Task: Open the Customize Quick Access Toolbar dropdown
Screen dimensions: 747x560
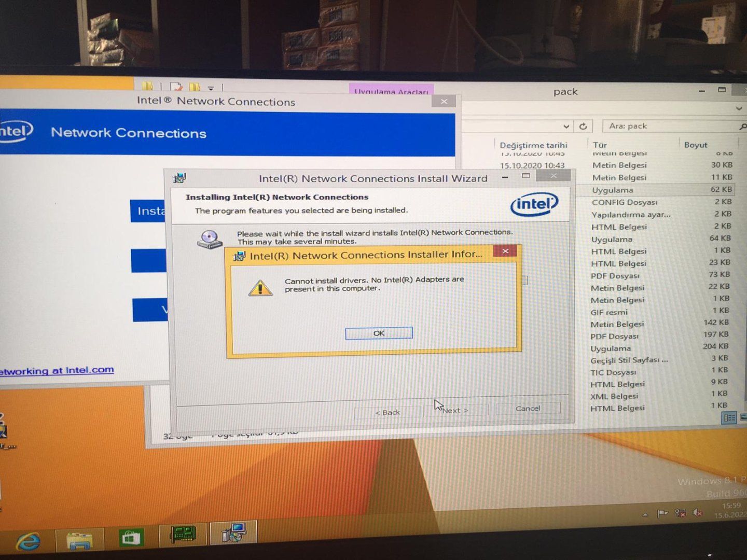Action: [x=211, y=88]
